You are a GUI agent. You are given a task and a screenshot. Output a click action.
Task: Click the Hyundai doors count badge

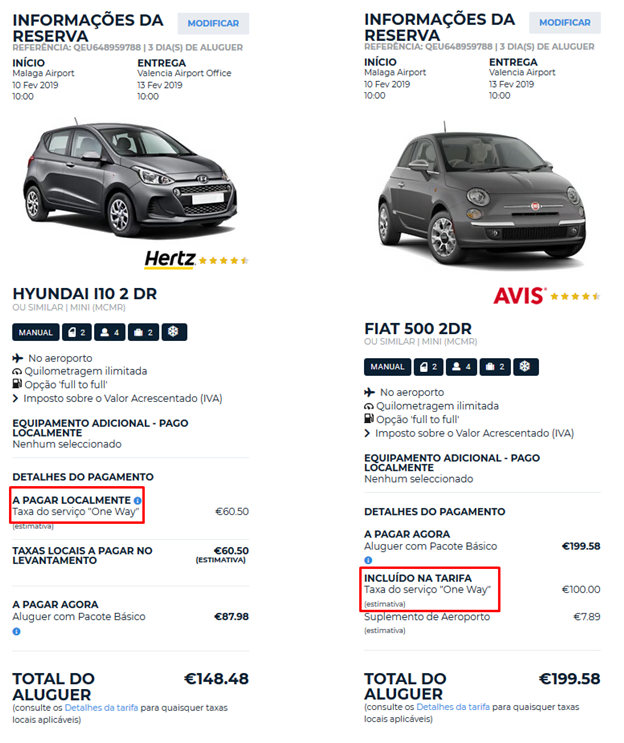[x=76, y=332]
